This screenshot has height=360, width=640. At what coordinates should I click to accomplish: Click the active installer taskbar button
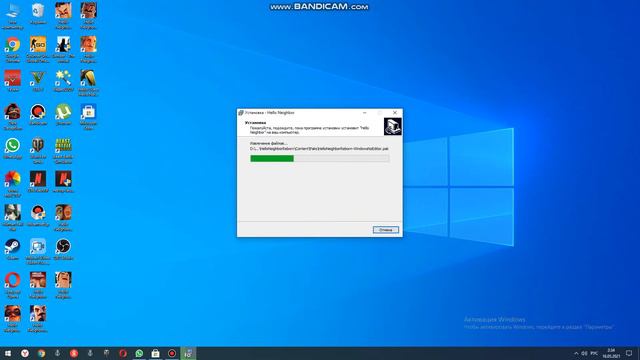[x=188, y=353]
